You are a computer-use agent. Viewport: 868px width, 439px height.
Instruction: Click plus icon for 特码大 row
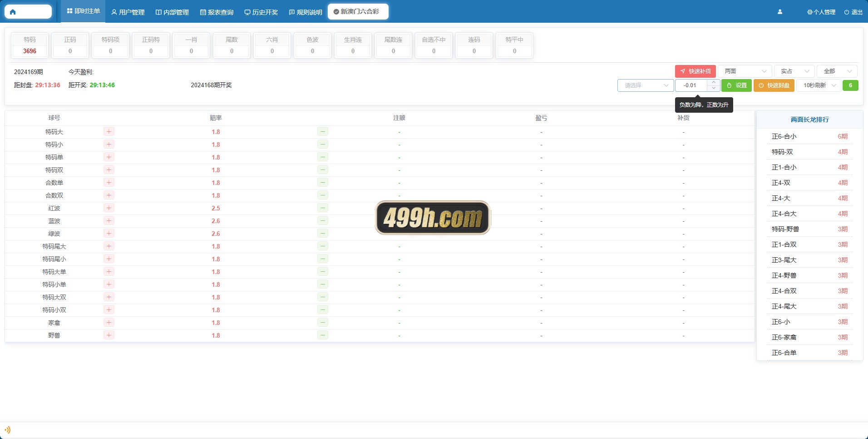(109, 132)
